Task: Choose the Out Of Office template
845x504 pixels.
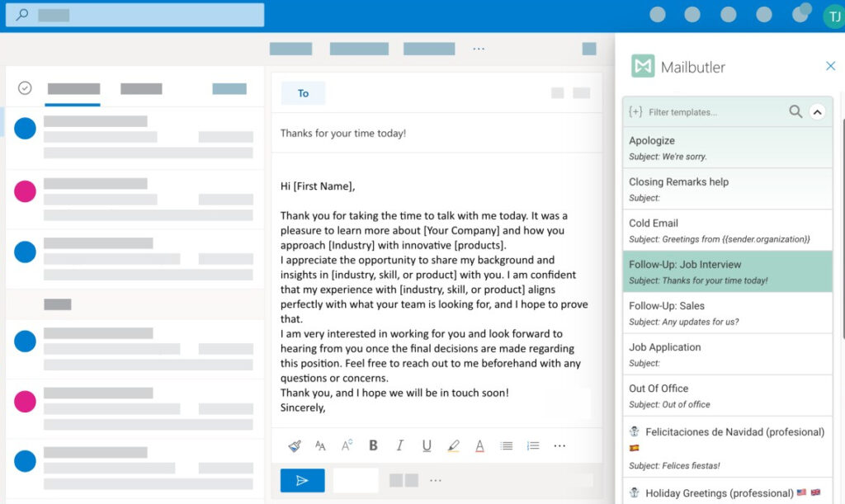Action: [726, 396]
